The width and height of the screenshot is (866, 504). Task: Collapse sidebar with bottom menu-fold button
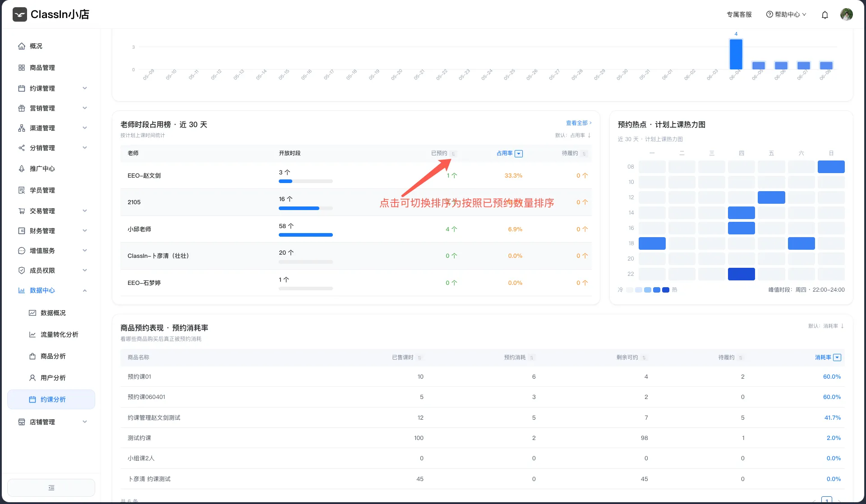51,488
